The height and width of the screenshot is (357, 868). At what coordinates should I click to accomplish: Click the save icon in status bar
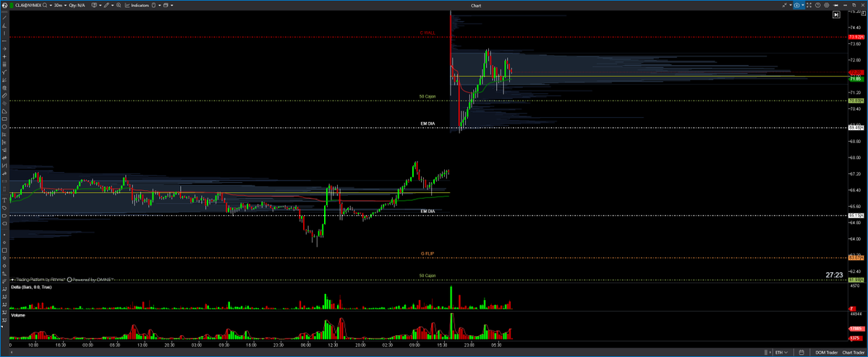801,353
